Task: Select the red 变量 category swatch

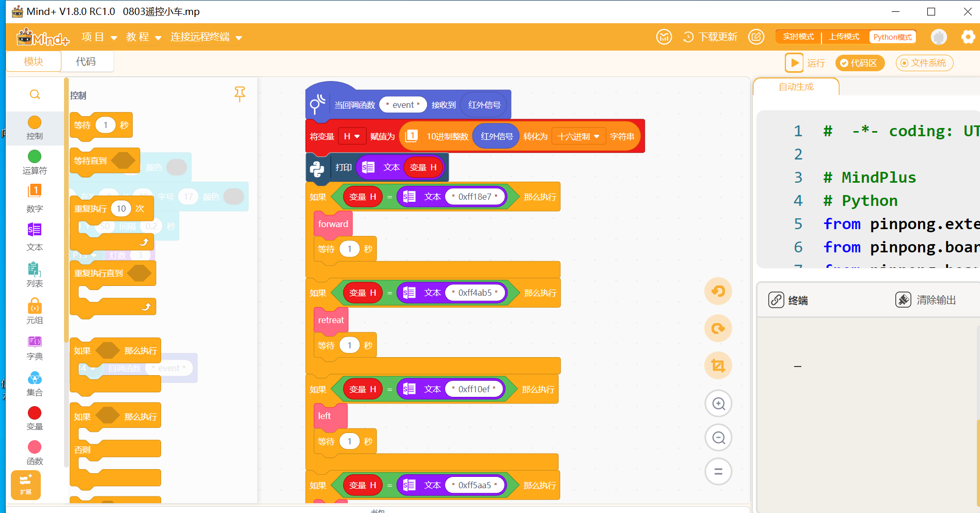Action: click(35, 413)
